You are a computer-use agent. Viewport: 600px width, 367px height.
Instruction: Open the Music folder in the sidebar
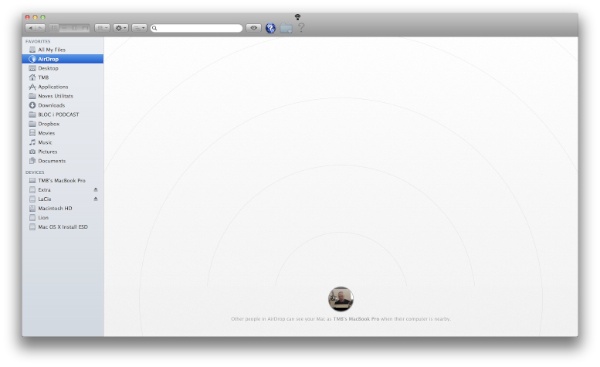tap(62, 142)
